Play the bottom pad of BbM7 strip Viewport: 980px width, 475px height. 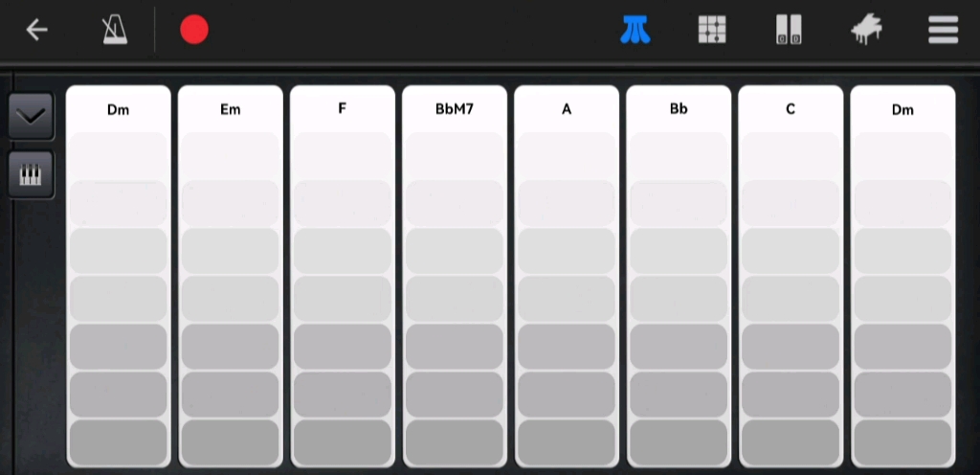pos(455,442)
